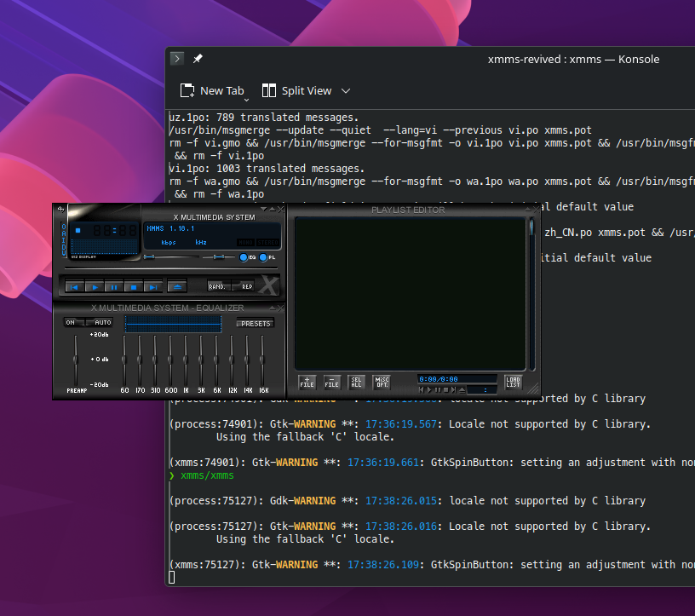
Task: Enable the equalizer AUTO mode
Action: pyautogui.click(x=101, y=322)
